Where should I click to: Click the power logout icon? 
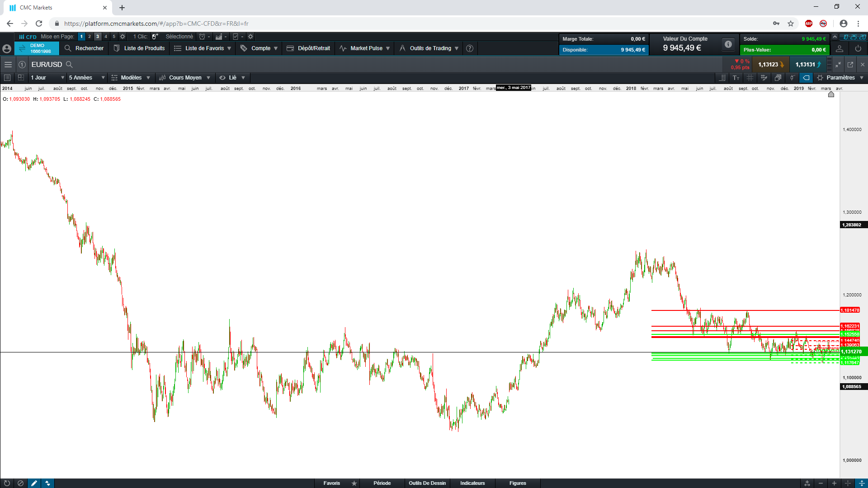[x=858, y=48]
